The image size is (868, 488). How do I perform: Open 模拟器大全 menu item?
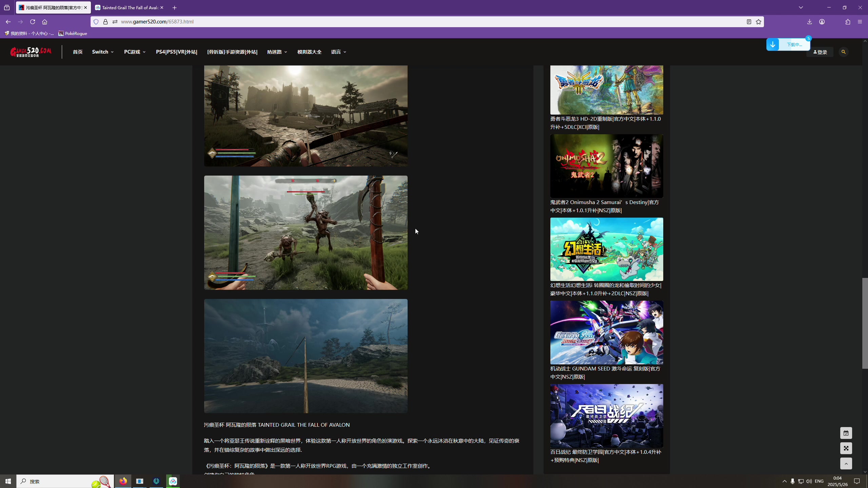pos(309,52)
